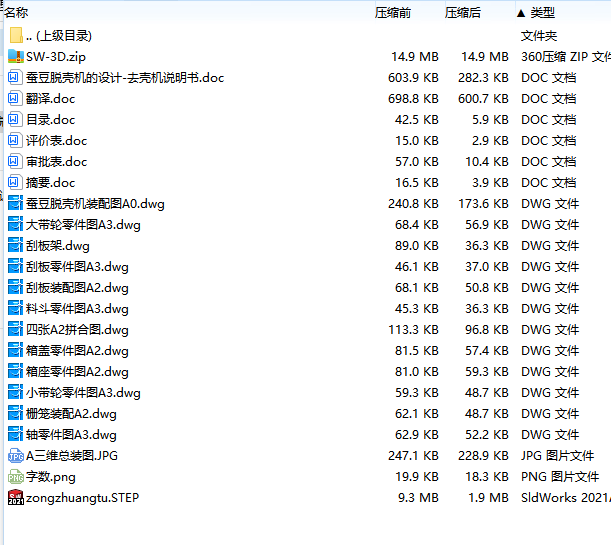This screenshot has height=545, width=611.
Task: Click the 240.8 KB size value
Action: pos(413,204)
